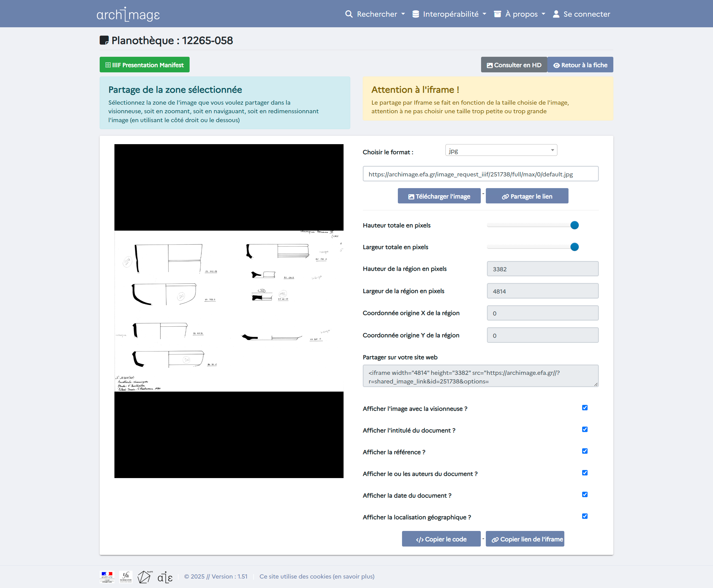Click the IIIF image URL text field
The image size is (713, 588).
tap(480, 174)
